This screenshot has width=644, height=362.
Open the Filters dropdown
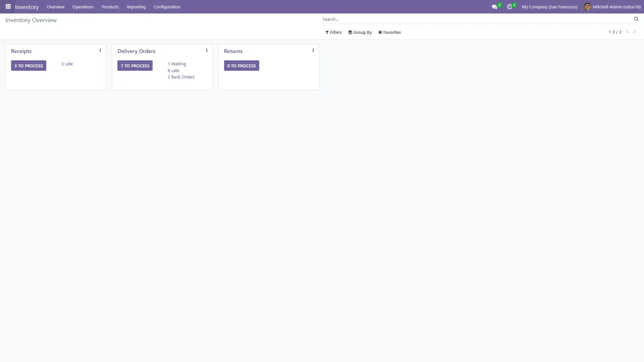click(x=333, y=33)
